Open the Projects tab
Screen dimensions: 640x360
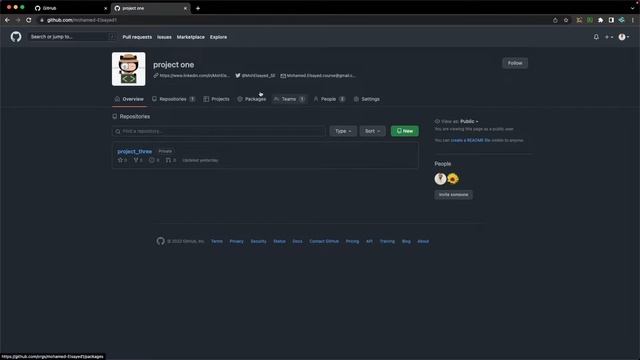[x=216, y=99]
